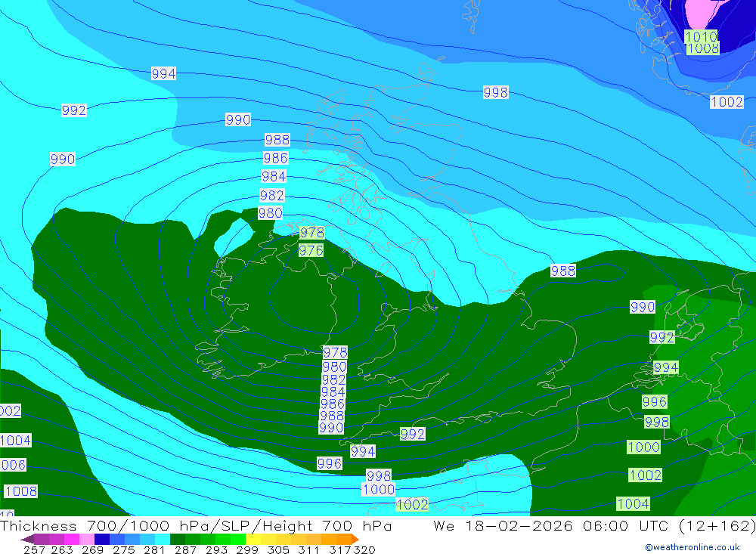The width and height of the screenshot is (756, 554).
Task: Click the 1010 isobar label
Action: [x=701, y=36]
